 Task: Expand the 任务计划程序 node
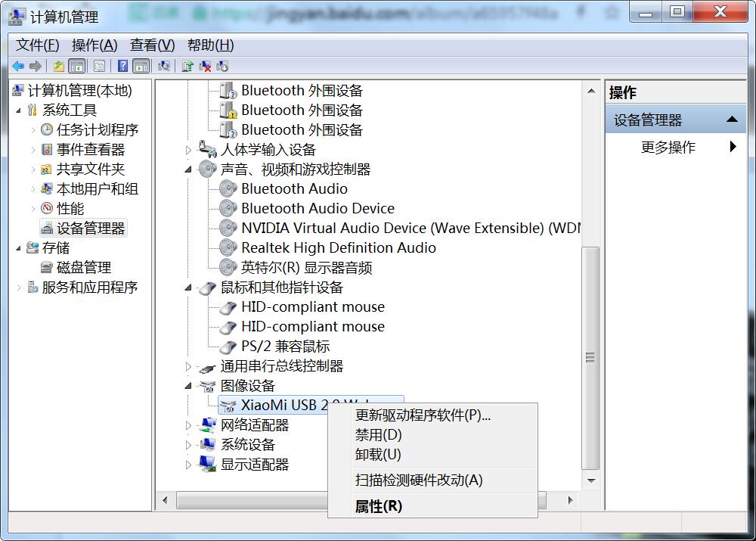[x=33, y=130]
